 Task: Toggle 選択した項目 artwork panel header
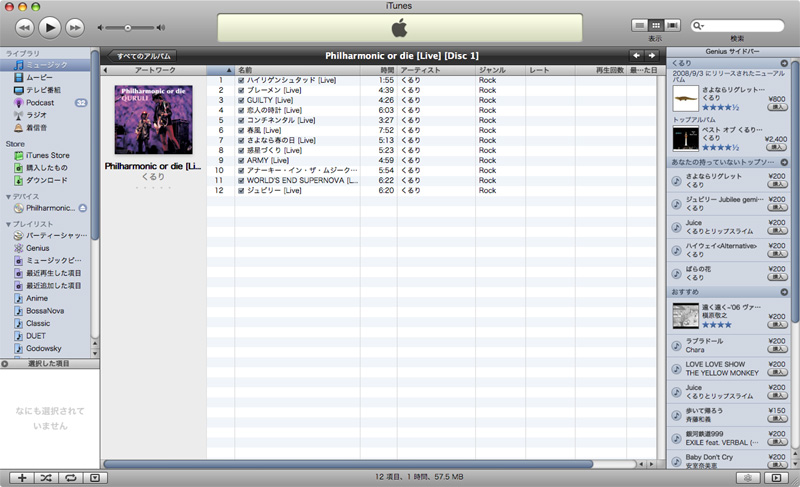[x=49, y=364]
